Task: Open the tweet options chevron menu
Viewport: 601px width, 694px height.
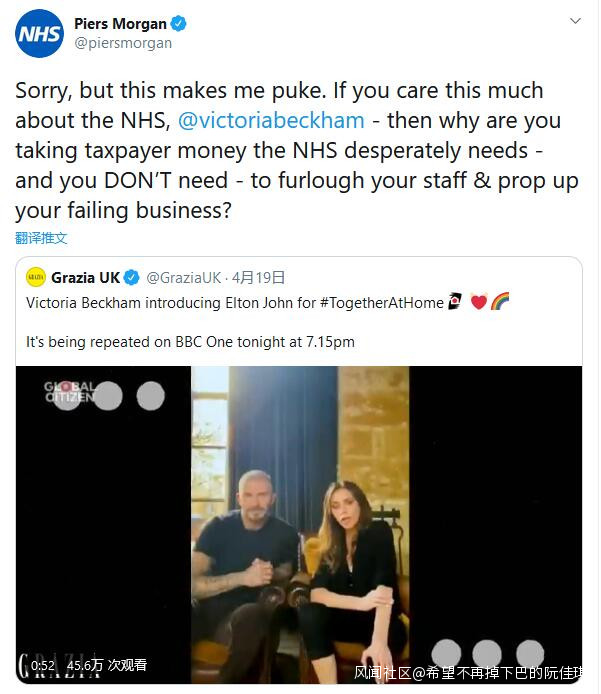Action: tap(575, 22)
